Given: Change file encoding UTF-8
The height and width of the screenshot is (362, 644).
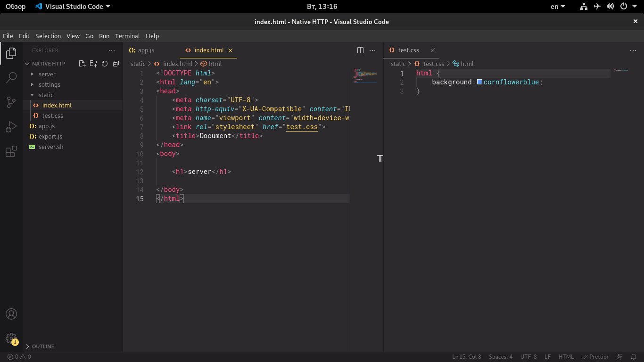Looking at the screenshot, I should pos(528,357).
